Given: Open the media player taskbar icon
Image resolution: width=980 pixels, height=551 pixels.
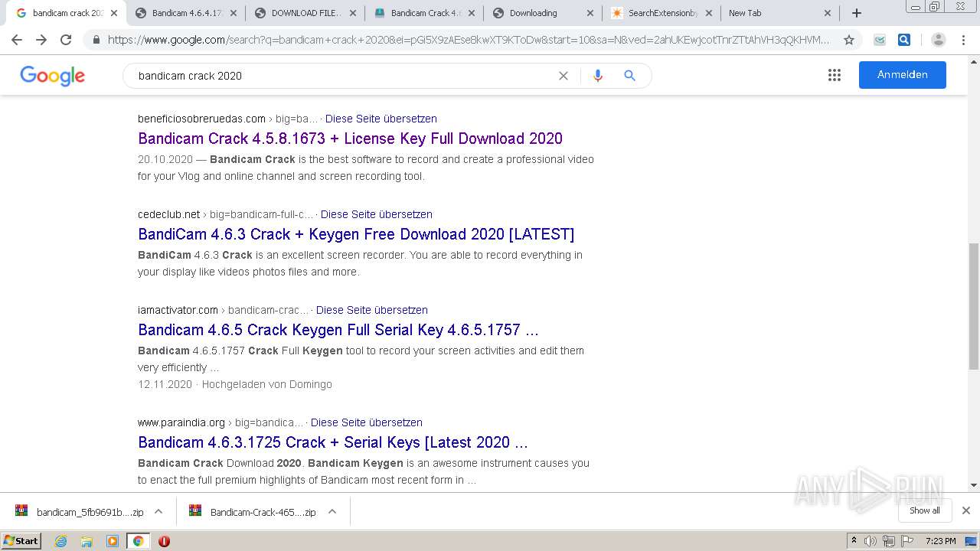Looking at the screenshot, I should [113, 541].
